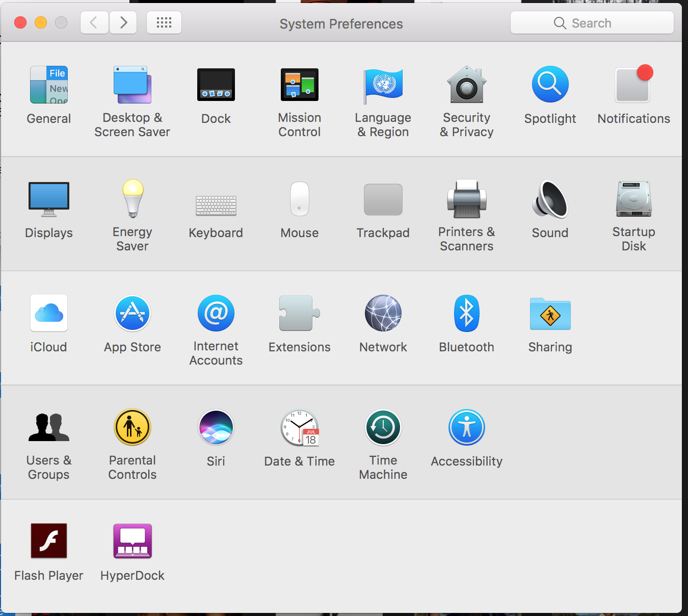
Task: Focus the Search field
Action: point(592,23)
